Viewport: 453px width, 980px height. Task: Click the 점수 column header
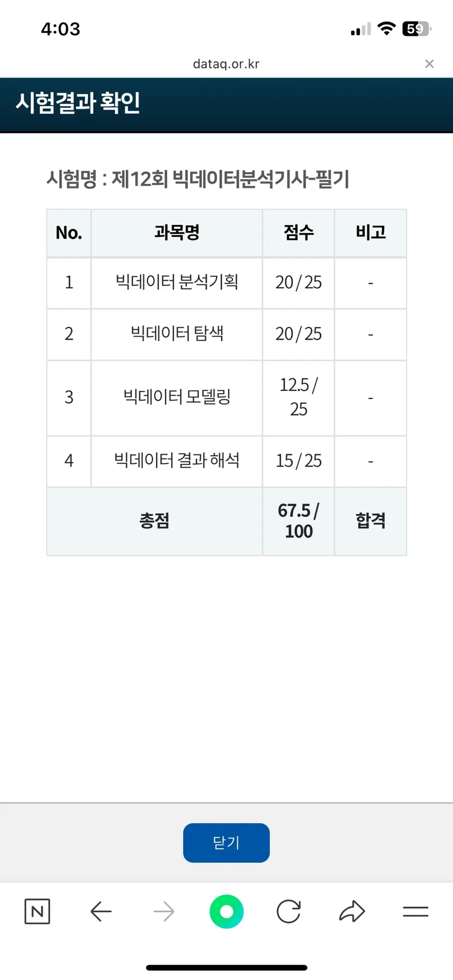pyautogui.click(x=298, y=232)
